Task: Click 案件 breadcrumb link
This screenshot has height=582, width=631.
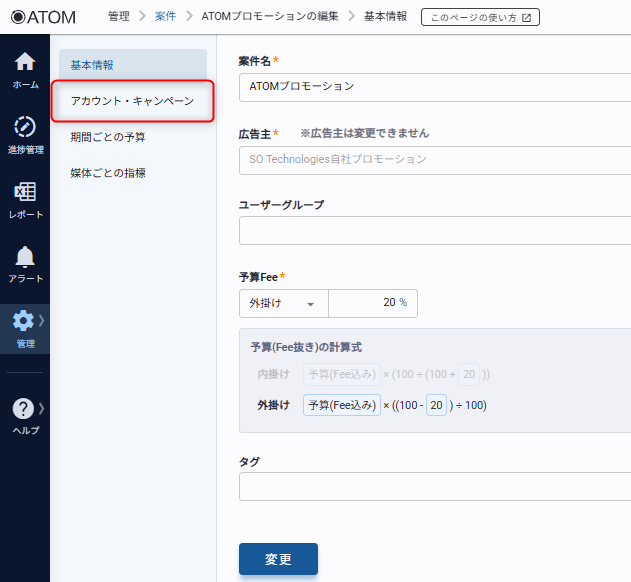Action: 165,17
